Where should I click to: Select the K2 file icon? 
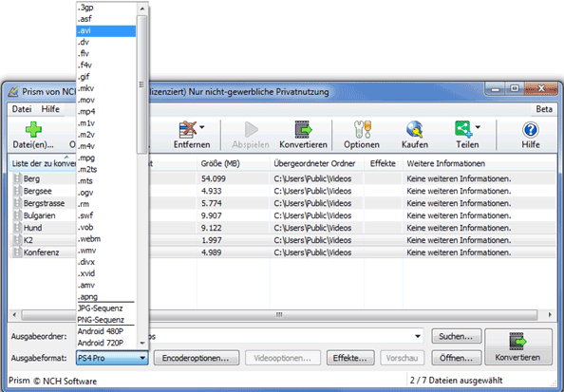(17, 239)
